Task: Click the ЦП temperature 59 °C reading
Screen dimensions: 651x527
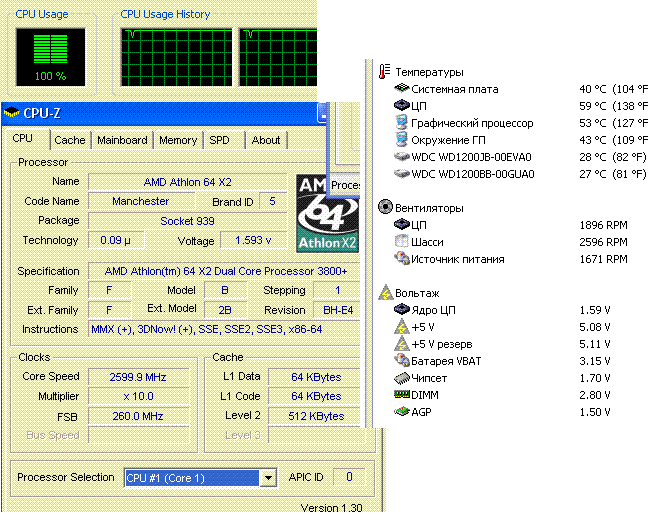Action: (592, 106)
